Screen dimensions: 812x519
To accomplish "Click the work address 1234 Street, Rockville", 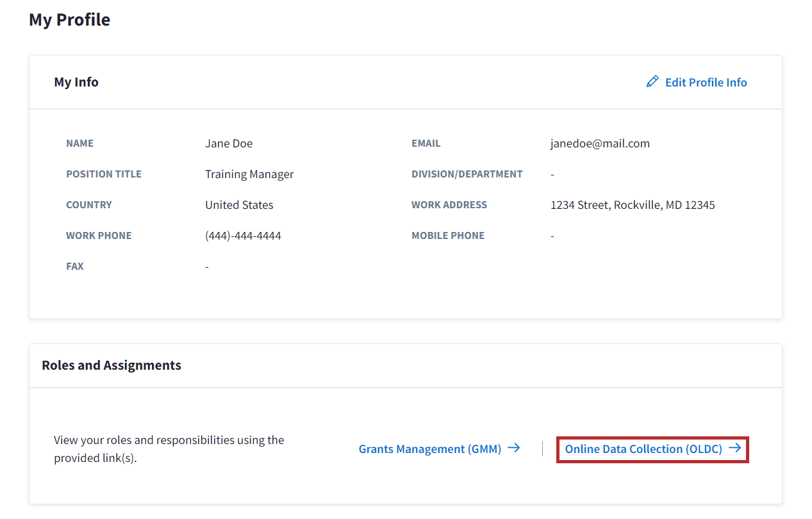I will click(x=633, y=205).
